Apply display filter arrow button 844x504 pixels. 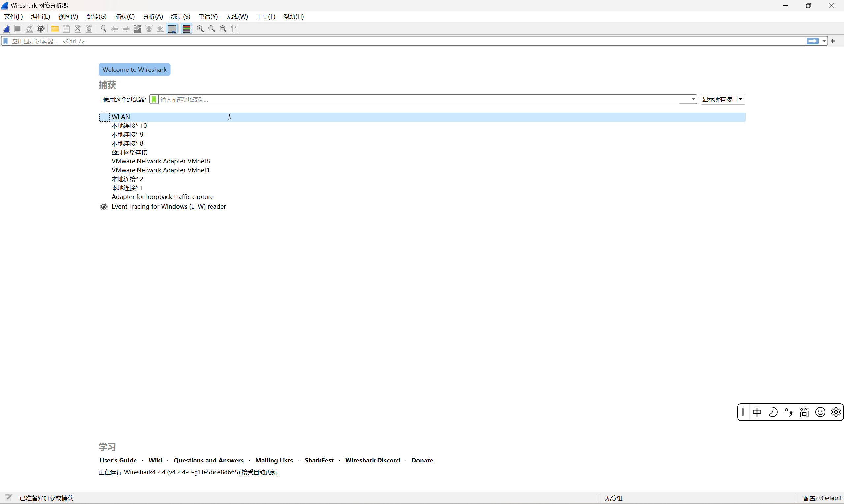[813, 41]
